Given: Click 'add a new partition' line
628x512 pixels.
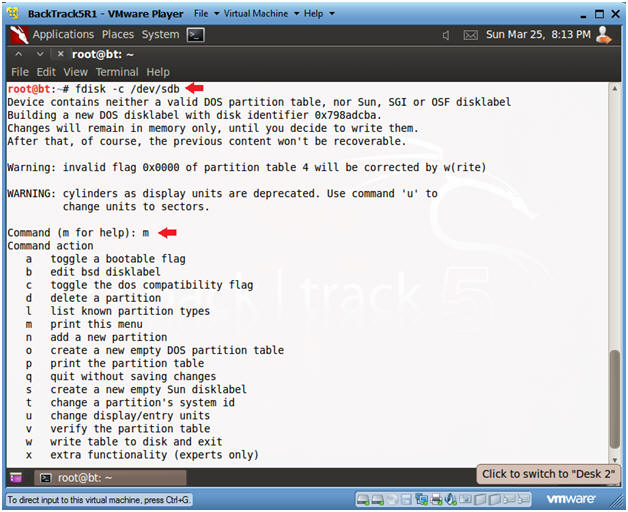Looking at the screenshot, I should (109, 337).
